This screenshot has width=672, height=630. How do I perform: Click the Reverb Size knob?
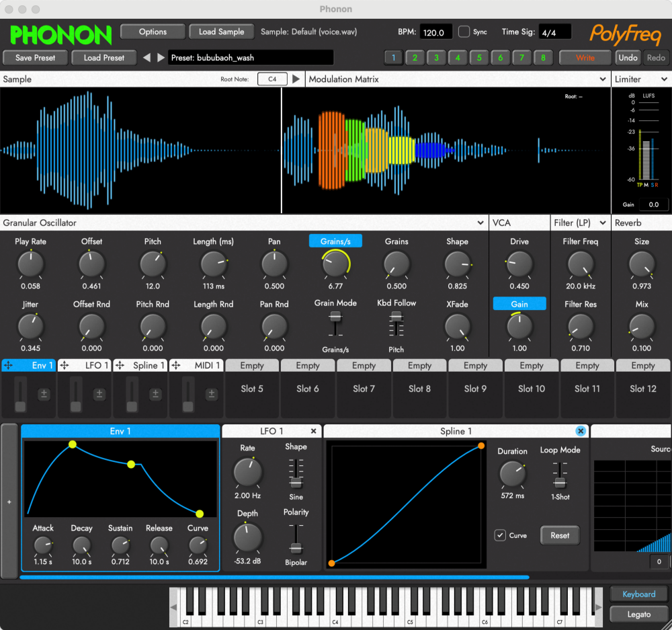tap(642, 264)
